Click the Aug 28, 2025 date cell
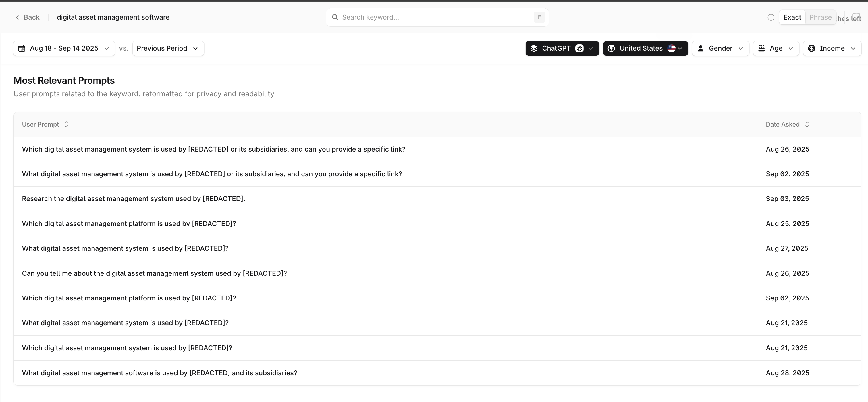This screenshot has height=402, width=868. (x=787, y=373)
